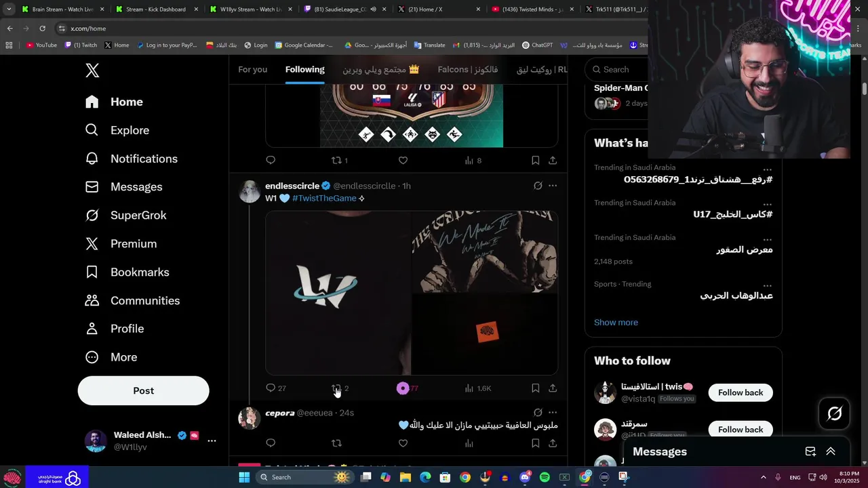Screen dimensions: 868x488
Task: Reload the page in Chrome
Action: pyautogui.click(x=42, y=28)
